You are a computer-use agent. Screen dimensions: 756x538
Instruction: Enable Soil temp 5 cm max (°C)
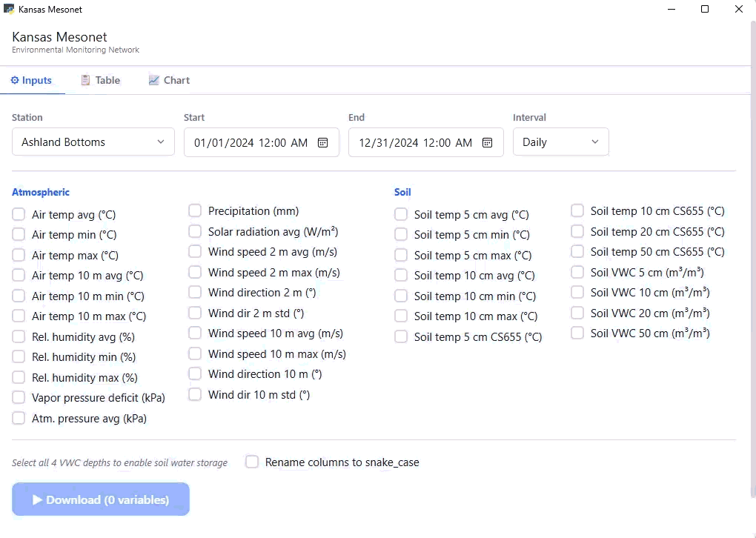[401, 255]
